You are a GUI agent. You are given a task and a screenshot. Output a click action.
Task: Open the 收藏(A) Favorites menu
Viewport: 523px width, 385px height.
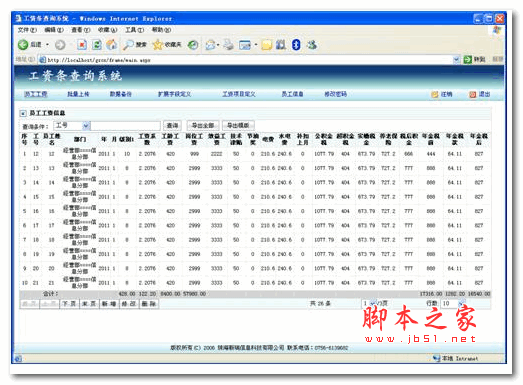point(107,30)
